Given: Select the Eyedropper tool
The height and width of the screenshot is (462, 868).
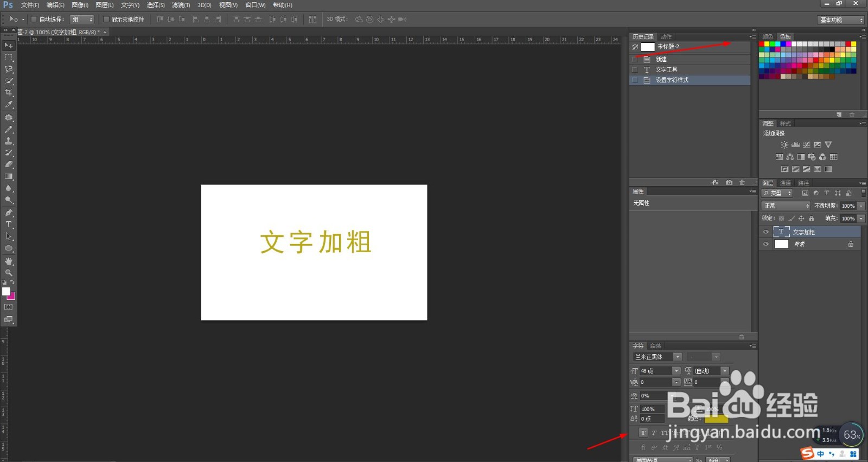Looking at the screenshot, I should (x=9, y=105).
